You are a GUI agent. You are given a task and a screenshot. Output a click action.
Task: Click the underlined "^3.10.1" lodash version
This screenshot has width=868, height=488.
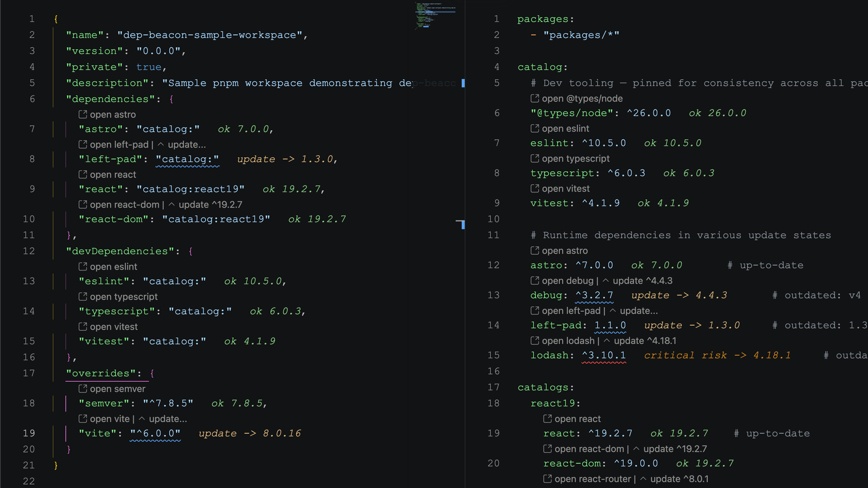coord(604,355)
